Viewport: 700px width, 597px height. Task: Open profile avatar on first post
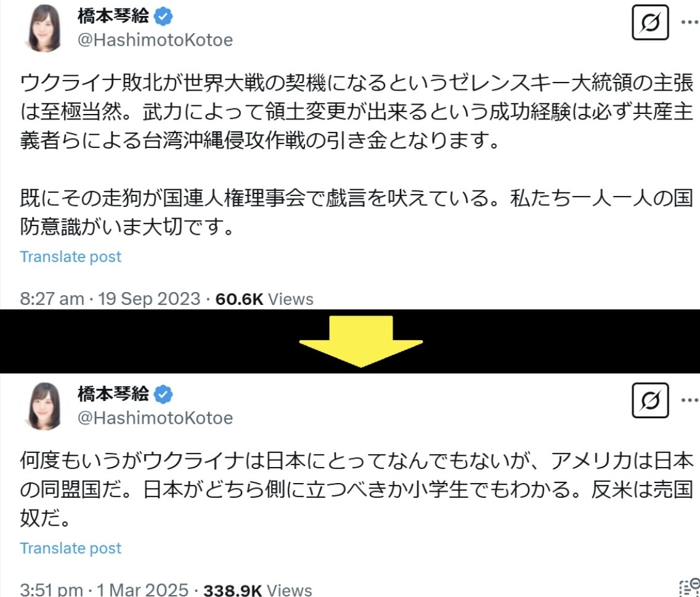(44, 28)
